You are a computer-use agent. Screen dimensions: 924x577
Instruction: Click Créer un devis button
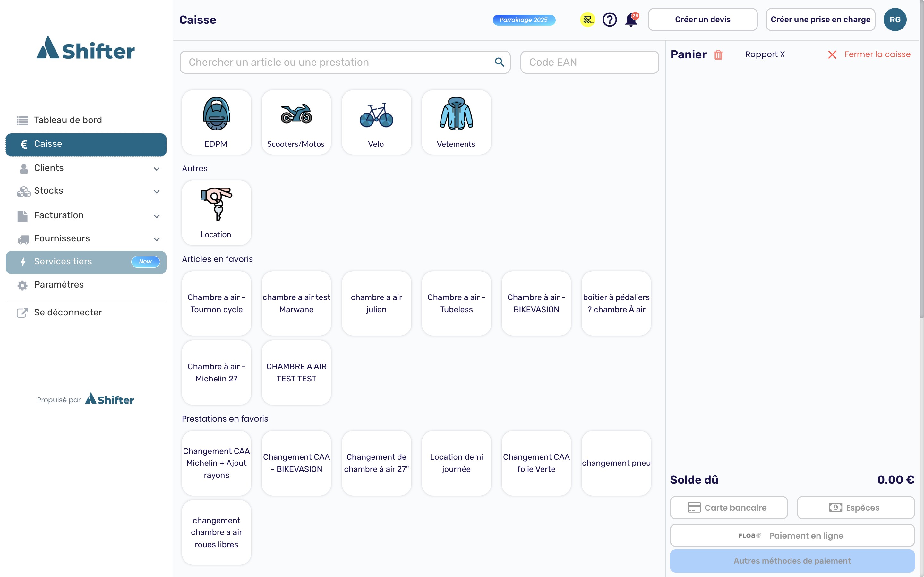point(702,20)
